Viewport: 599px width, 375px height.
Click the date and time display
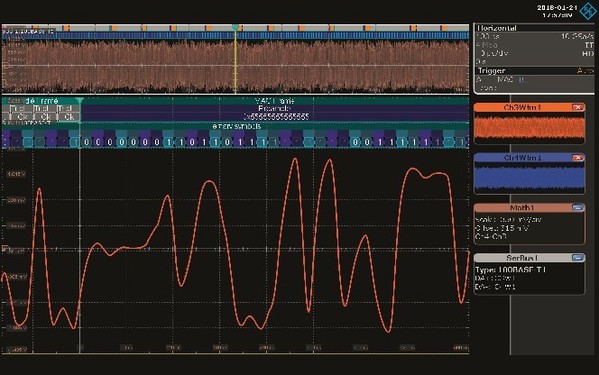click(557, 11)
